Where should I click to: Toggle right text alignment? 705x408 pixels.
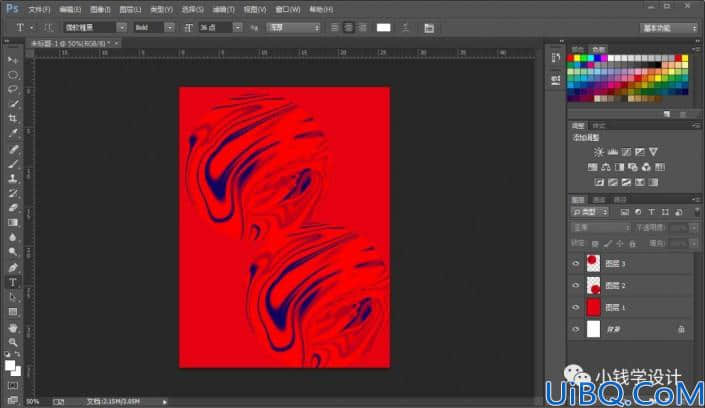(x=362, y=27)
